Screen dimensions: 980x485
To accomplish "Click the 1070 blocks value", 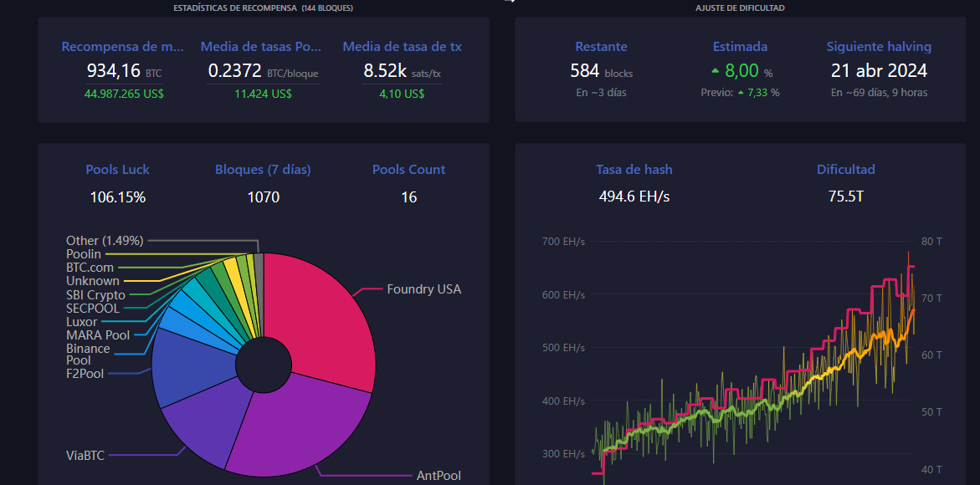I will point(263,198).
